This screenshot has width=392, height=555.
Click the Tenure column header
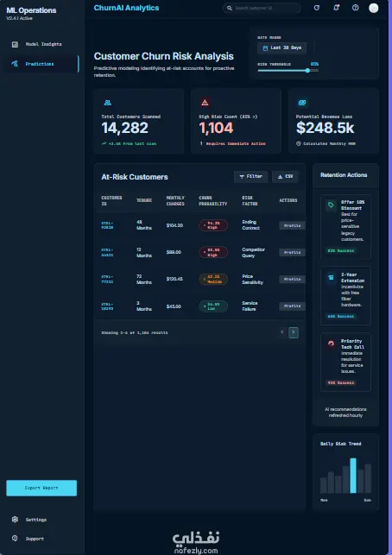click(x=144, y=201)
